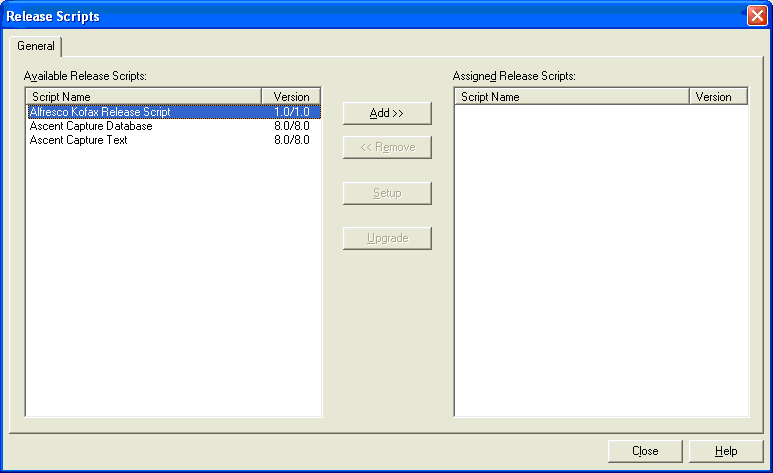The height and width of the screenshot is (473, 773).
Task: Select Ascent Capture Database in the available list
Action: (x=91, y=126)
